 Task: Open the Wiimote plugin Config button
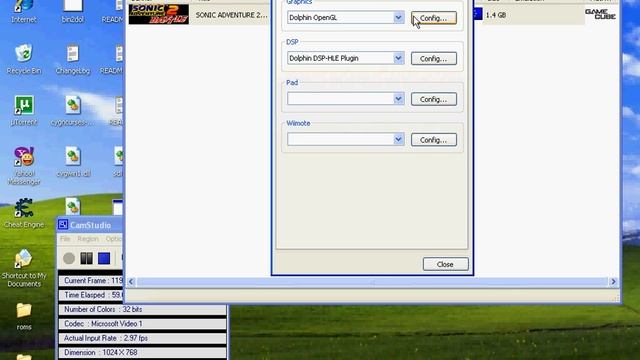click(433, 140)
